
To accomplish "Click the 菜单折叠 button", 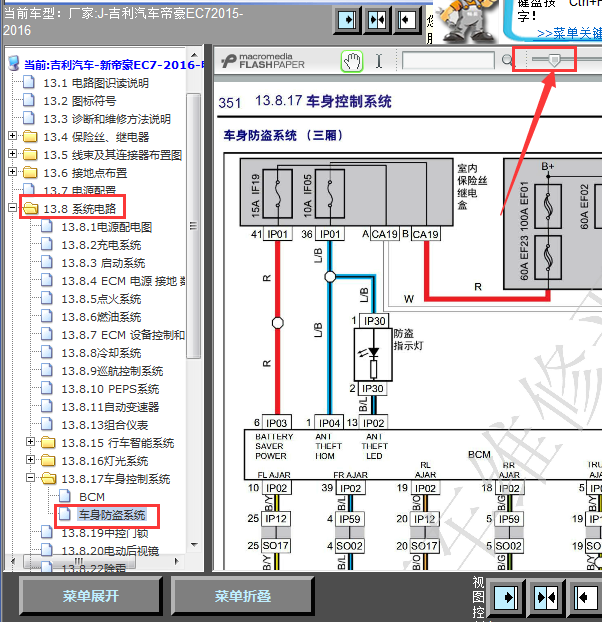I will (243, 596).
